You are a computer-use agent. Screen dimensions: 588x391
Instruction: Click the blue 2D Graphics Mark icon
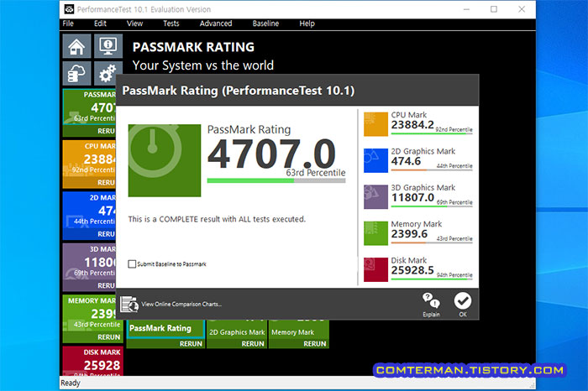tap(375, 160)
